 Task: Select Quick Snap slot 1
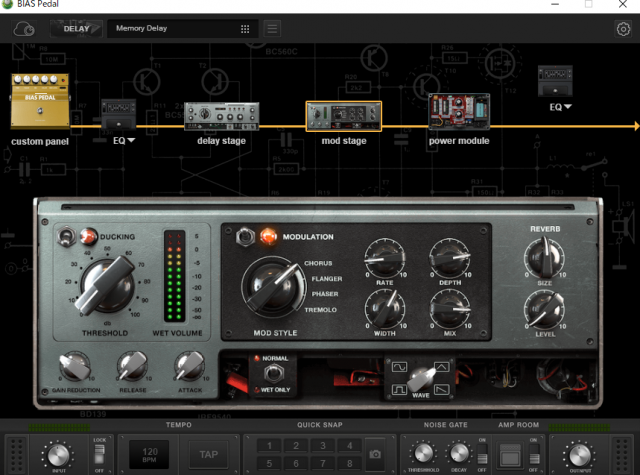(x=269, y=446)
